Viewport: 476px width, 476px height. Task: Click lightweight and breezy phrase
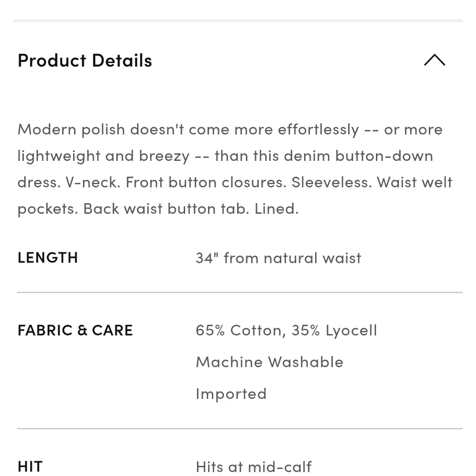pyautogui.click(x=103, y=156)
